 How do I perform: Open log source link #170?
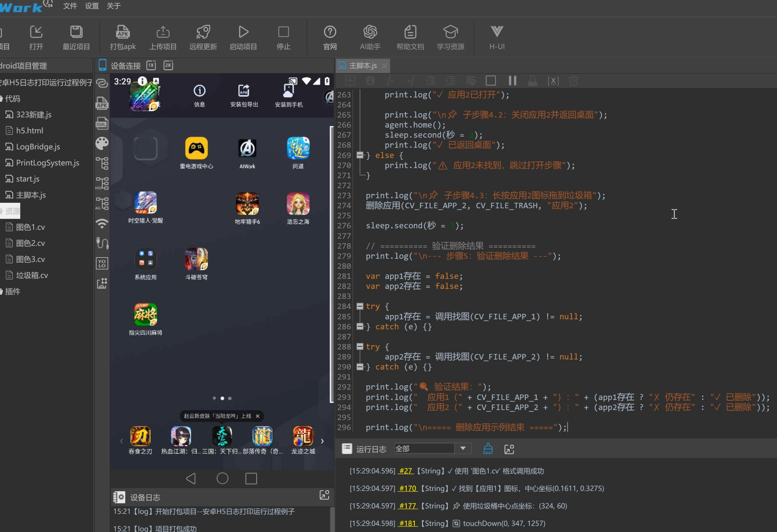point(408,488)
